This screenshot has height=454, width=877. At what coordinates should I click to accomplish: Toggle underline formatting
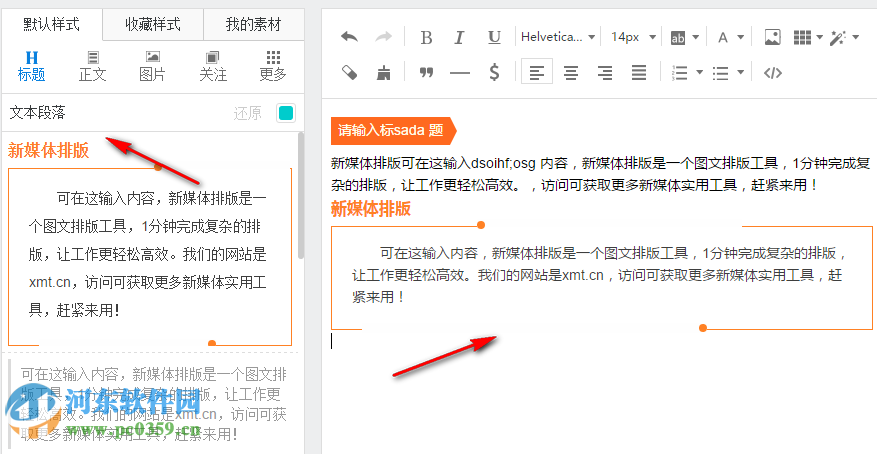click(494, 37)
